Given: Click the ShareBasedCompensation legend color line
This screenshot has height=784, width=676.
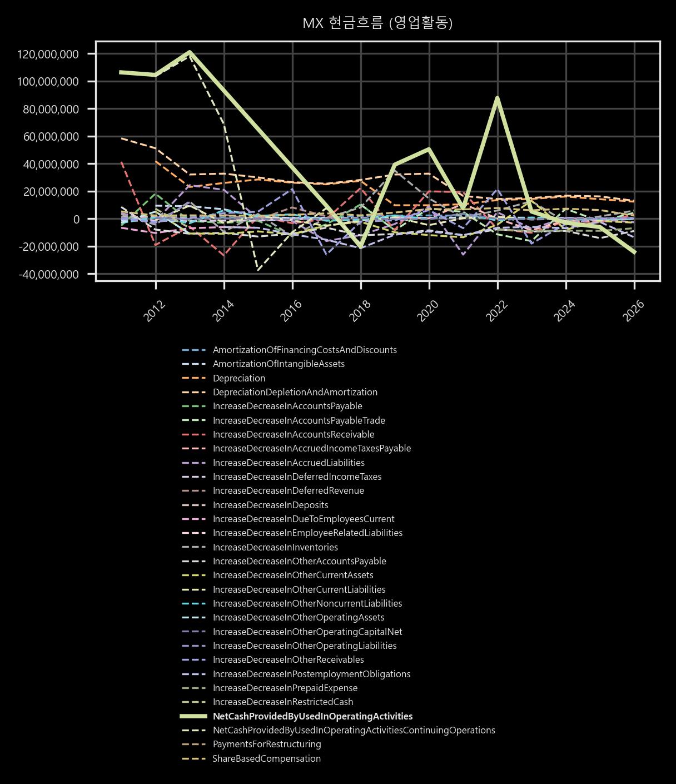Looking at the screenshot, I should [x=193, y=758].
